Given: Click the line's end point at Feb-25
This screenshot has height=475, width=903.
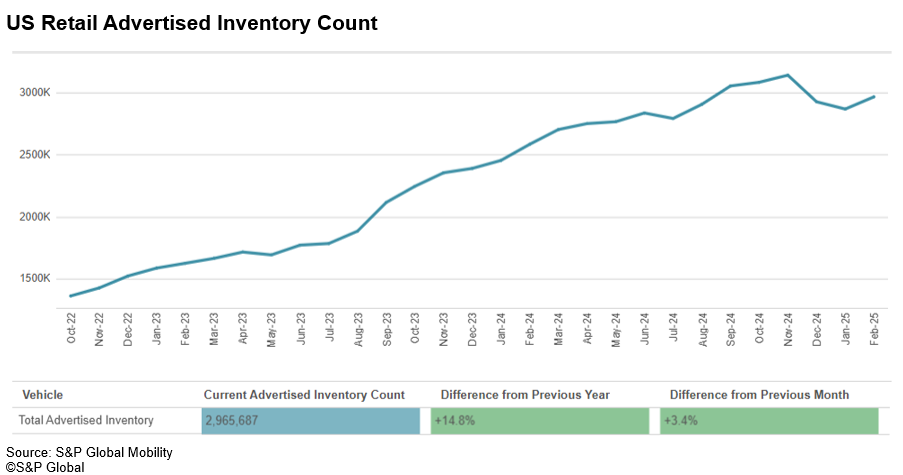Looking at the screenshot, I should click(x=874, y=97).
